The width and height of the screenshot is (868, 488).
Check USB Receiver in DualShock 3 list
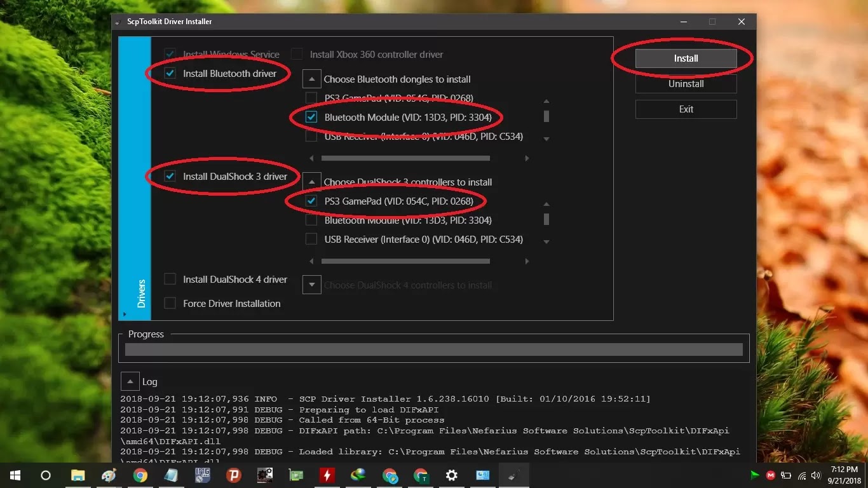pos(311,239)
